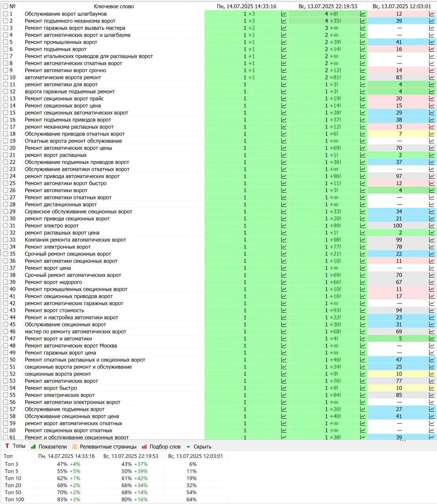Click Подбор слов tab label

(x=165, y=447)
